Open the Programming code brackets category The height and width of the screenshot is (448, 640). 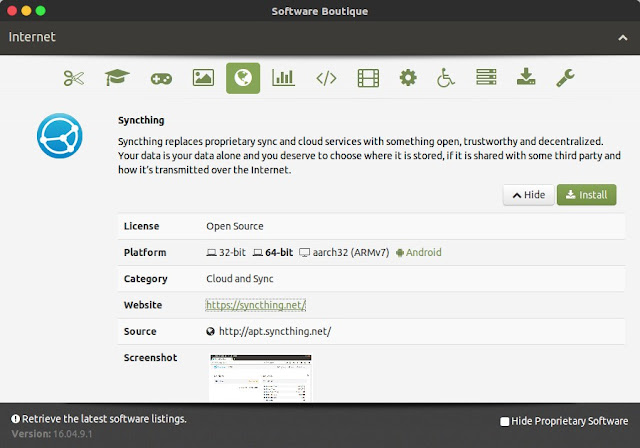pyautogui.click(x=327, y=78)
